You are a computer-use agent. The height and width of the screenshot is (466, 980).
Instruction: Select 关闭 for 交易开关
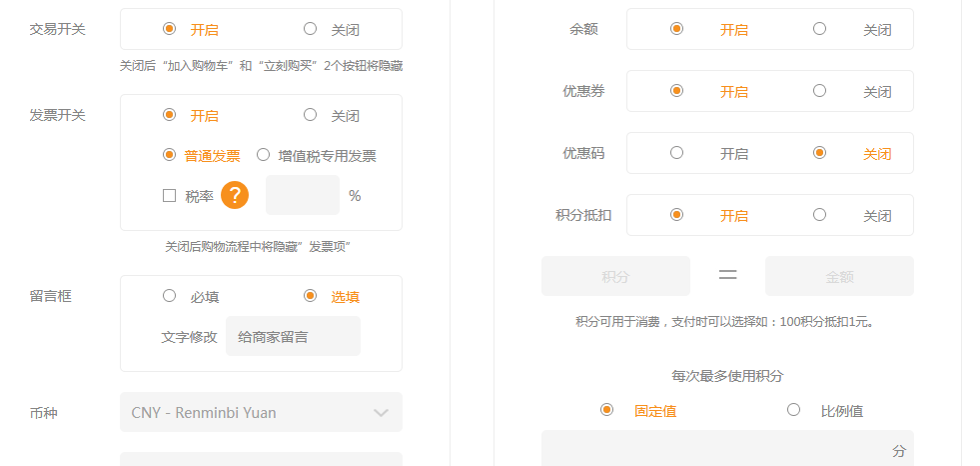coord(311,29)
